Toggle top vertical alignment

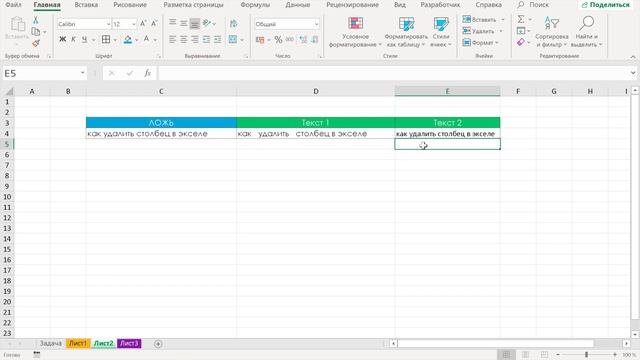click(x=173, y=23)
